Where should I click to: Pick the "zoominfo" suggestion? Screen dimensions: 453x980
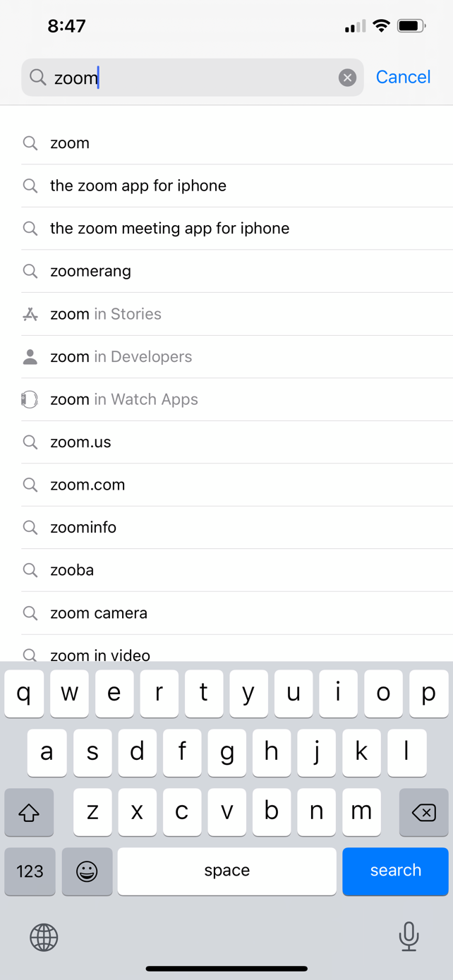point(83,528)
